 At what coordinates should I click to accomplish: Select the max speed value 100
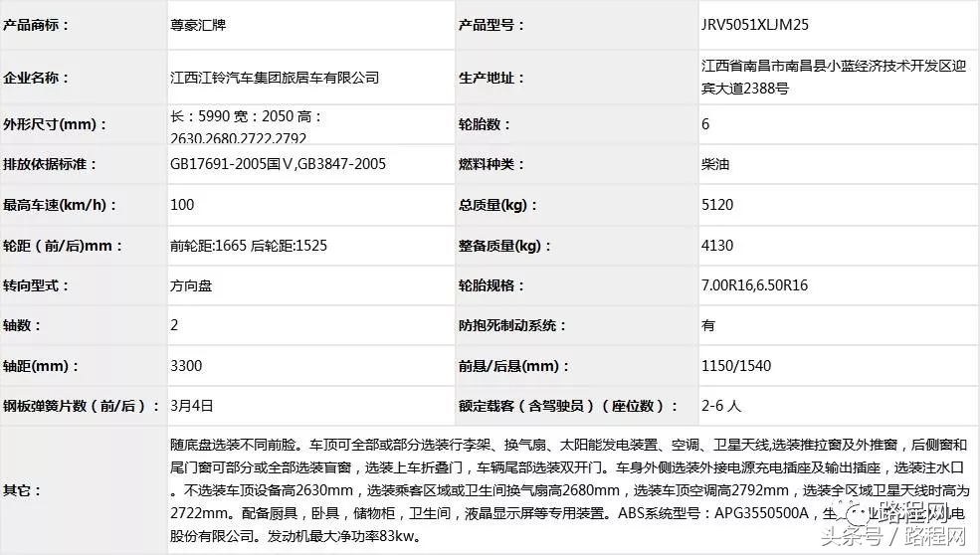(x=182, y=205)
